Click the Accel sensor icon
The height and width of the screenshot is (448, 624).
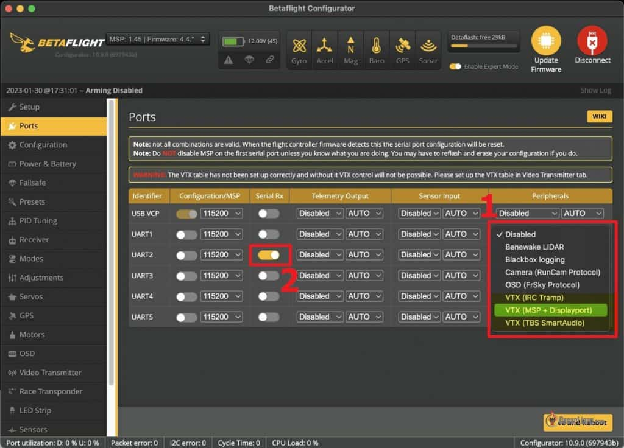(325, 46)
